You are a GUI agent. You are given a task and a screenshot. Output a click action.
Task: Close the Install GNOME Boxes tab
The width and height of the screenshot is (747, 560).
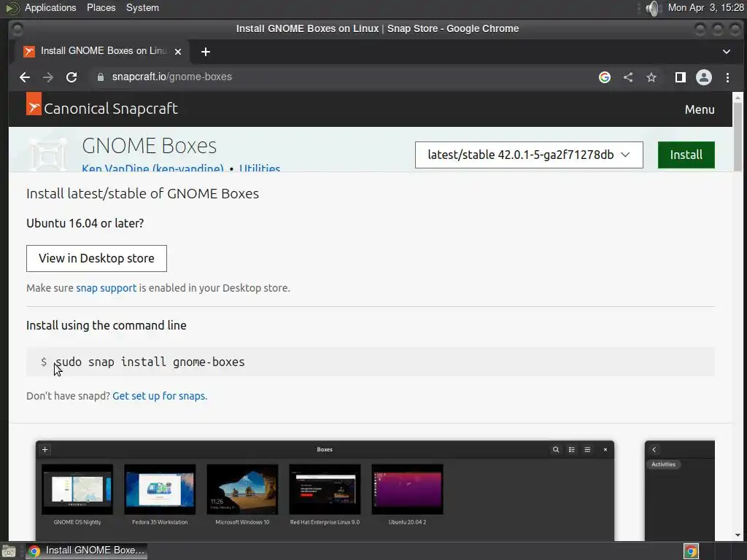178,52
